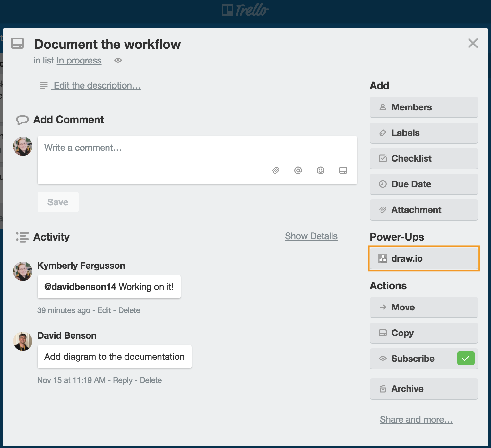The width and height of the screenshot is (491, 448).
Task: Click the @ mention icon in comment box
Action: (298, 171)
